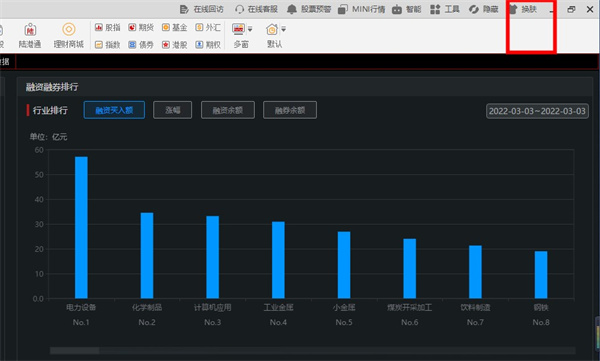Open 理财商城 wealth mall
600x361 pixels.
click(x=68, y=36)
